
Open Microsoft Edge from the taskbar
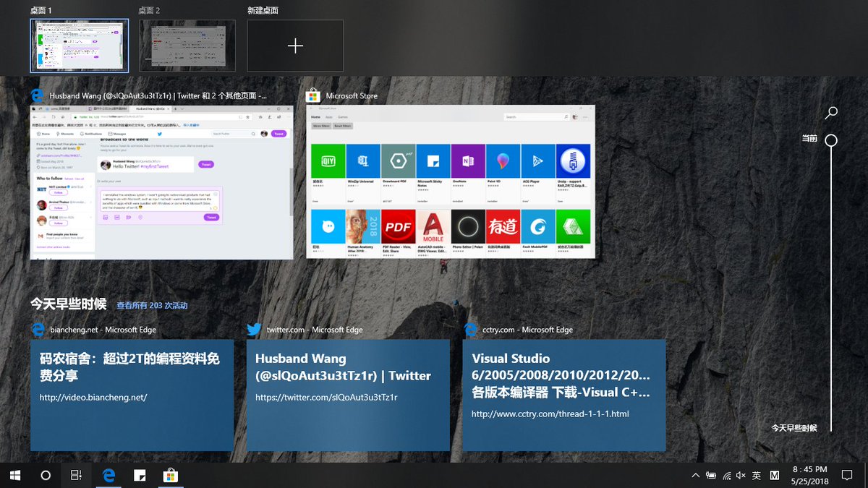click(x=109, y=476)
